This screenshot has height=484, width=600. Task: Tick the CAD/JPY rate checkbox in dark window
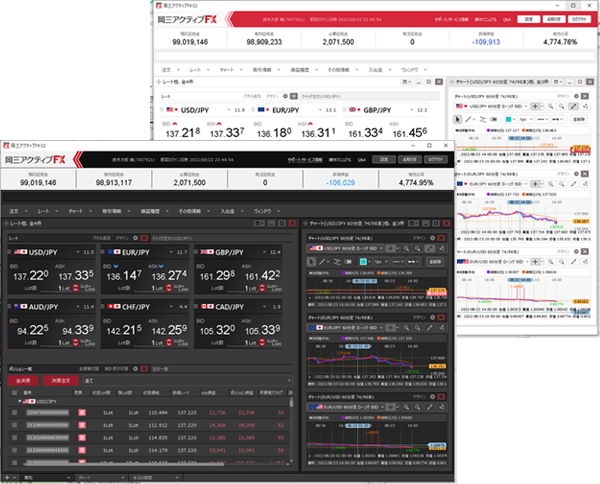pos(196,306)
